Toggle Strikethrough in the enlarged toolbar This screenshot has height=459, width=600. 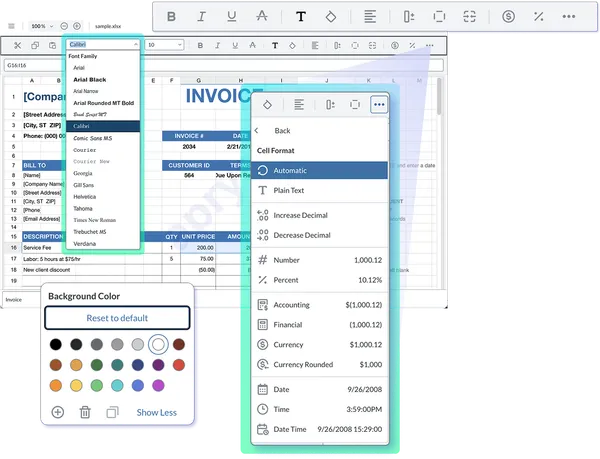262,16
